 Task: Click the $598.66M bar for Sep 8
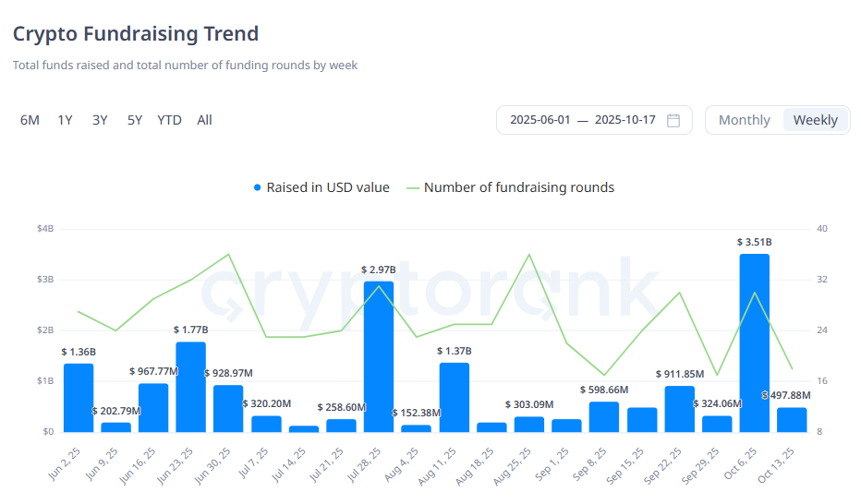click(604, 416)
